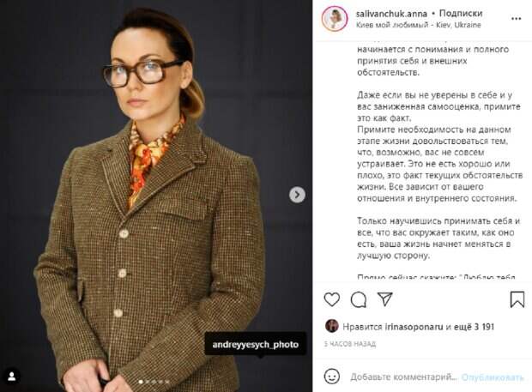Save post with the bookmark icon
The width and height of the screenshot is (532, 392).
[517, 299]
